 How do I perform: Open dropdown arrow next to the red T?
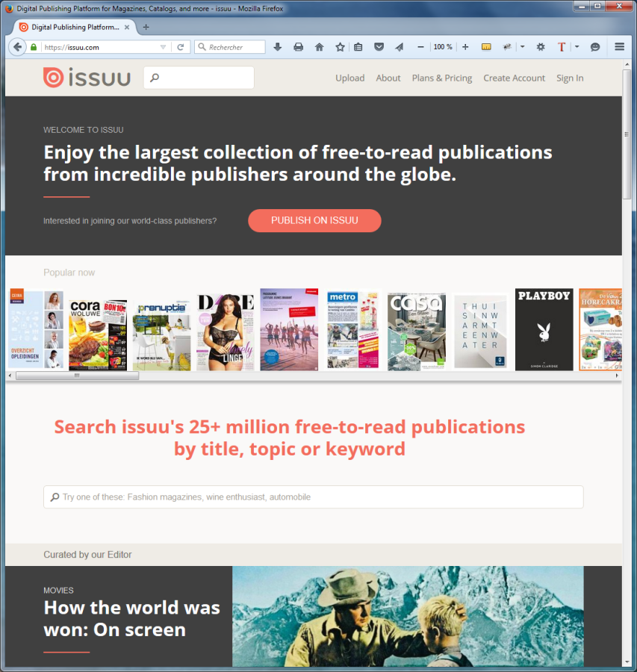pyautogui.click(x=577, y=47)
